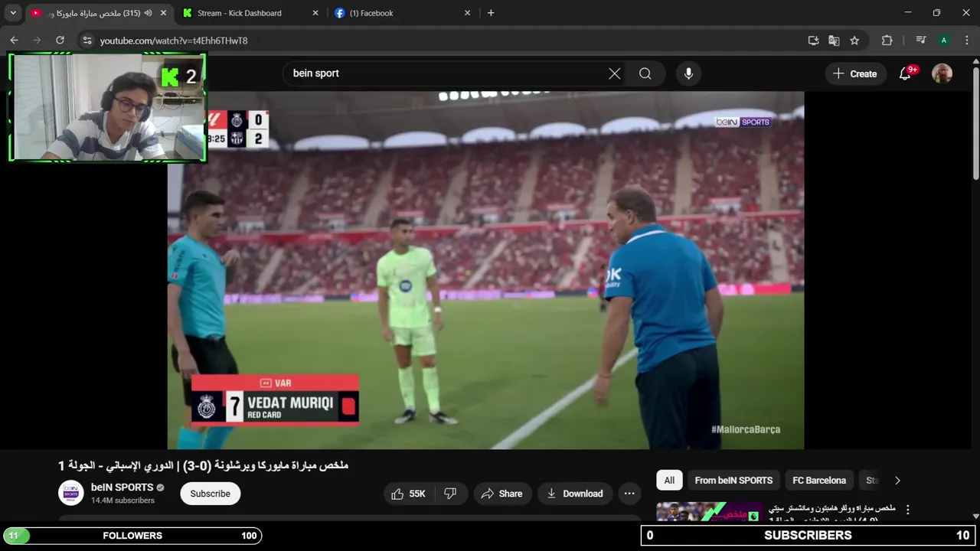Open the browser extensions menu
Image resolution: width=980 pixels, height=551 pixels.
coord(887,41)
